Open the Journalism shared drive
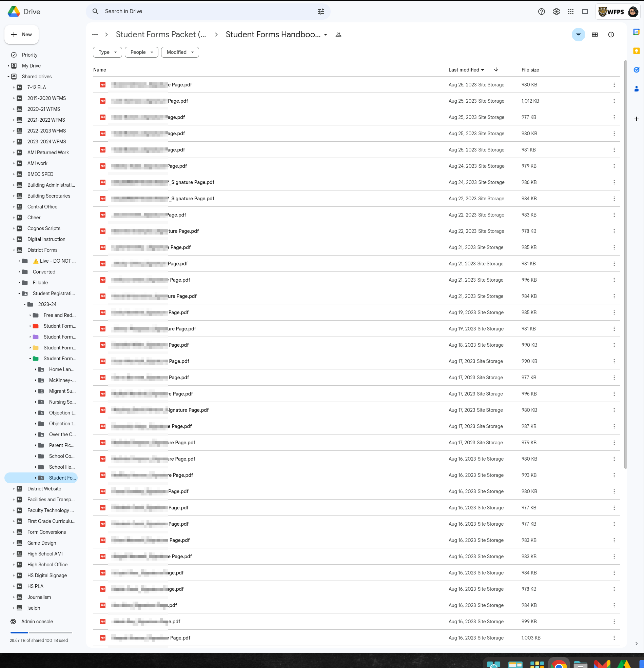Viewport: 644px width, 668px height. [39, 597]
